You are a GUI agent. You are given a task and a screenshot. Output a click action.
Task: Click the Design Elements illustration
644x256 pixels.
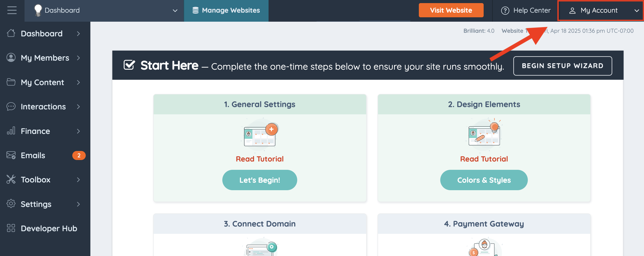pos(484,135)
